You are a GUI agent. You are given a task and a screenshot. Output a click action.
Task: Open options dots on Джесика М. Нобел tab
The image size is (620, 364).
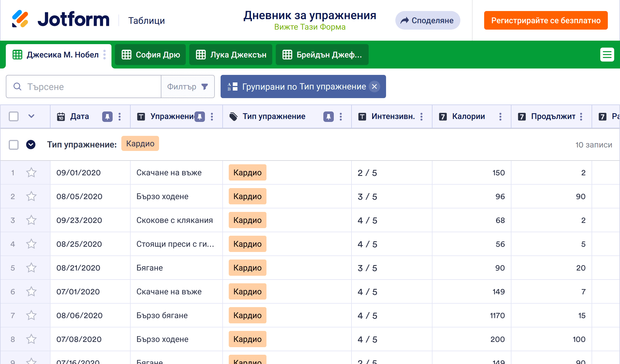[104, 55]
